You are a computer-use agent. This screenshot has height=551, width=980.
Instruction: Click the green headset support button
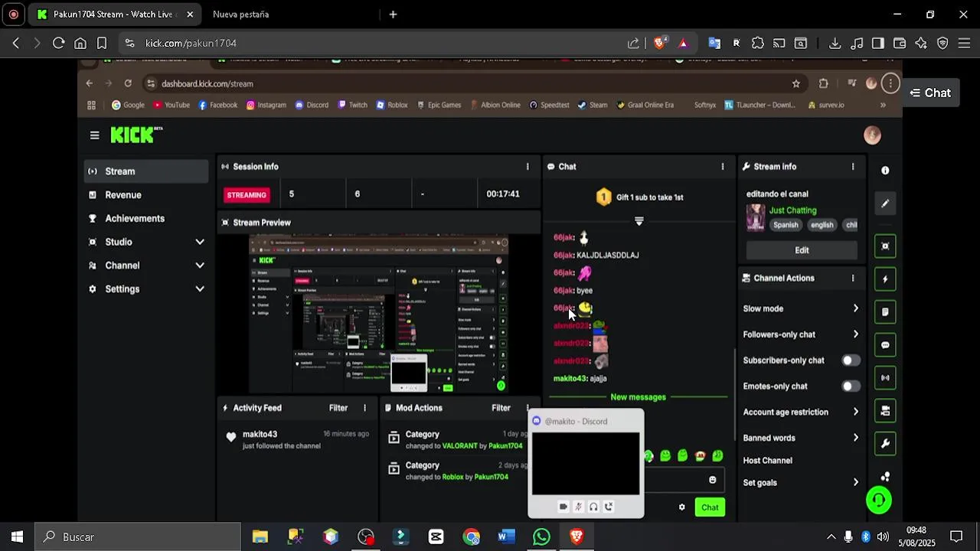(x=879, y=500)
